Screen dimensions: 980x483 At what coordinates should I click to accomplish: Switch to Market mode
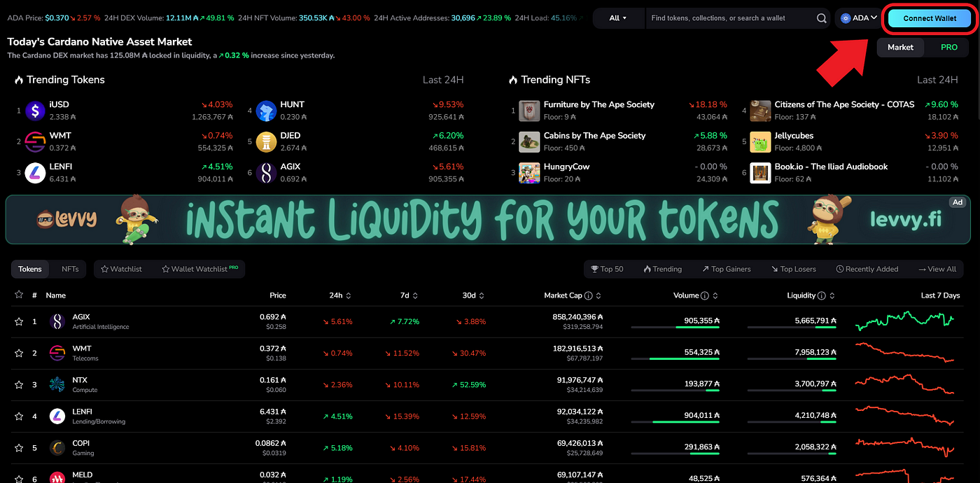click(900, 48)
